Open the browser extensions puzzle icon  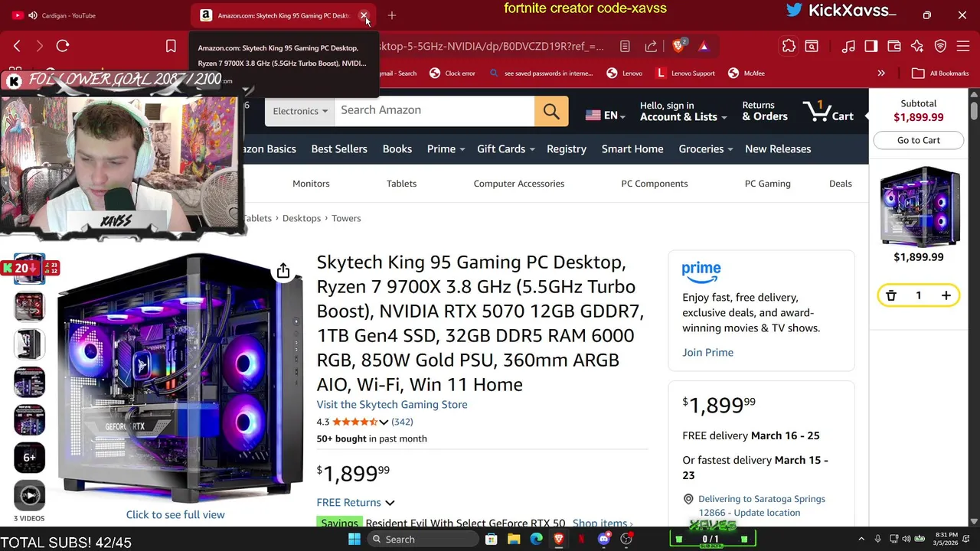click(x=789, y=47)
